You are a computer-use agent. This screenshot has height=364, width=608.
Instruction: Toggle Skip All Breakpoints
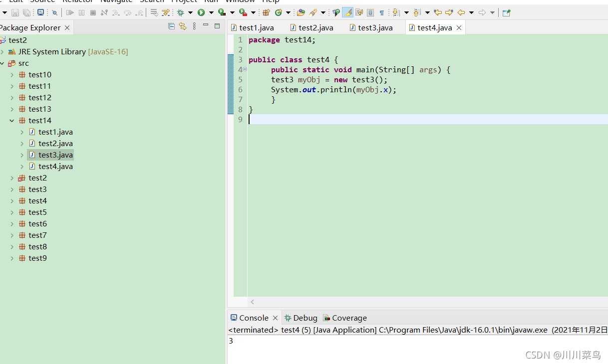54,12
